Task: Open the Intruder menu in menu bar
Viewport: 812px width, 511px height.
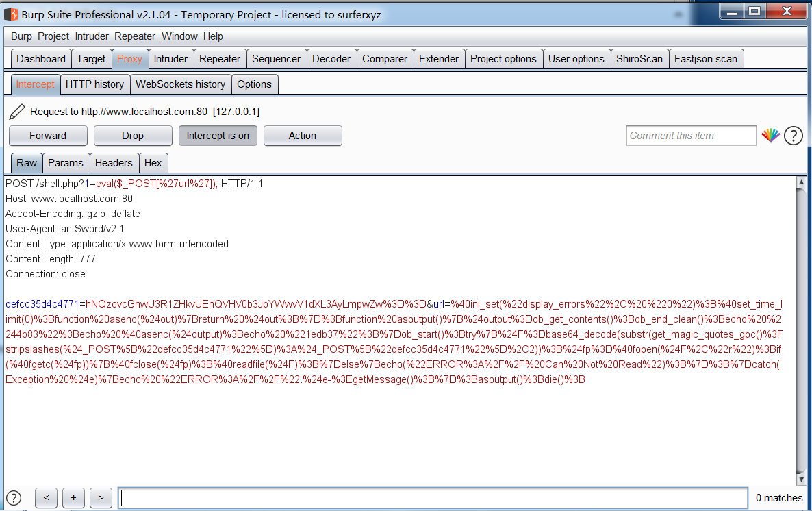Action: pyautogui.click(x=92, y=36)
